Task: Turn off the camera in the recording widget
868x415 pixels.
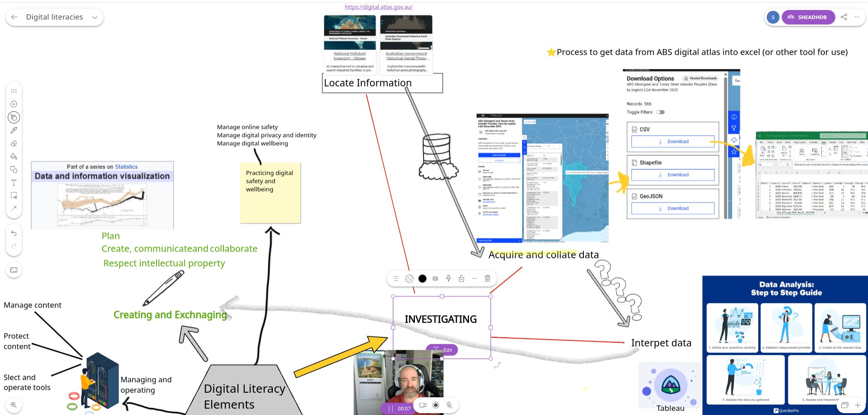Action: click(423, 405)
